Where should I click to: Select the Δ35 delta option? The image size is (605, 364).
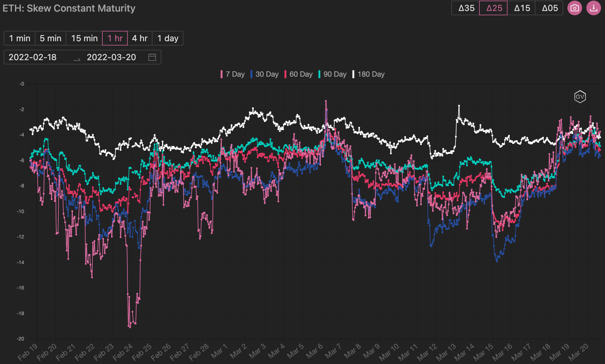[x=466, y=8]
